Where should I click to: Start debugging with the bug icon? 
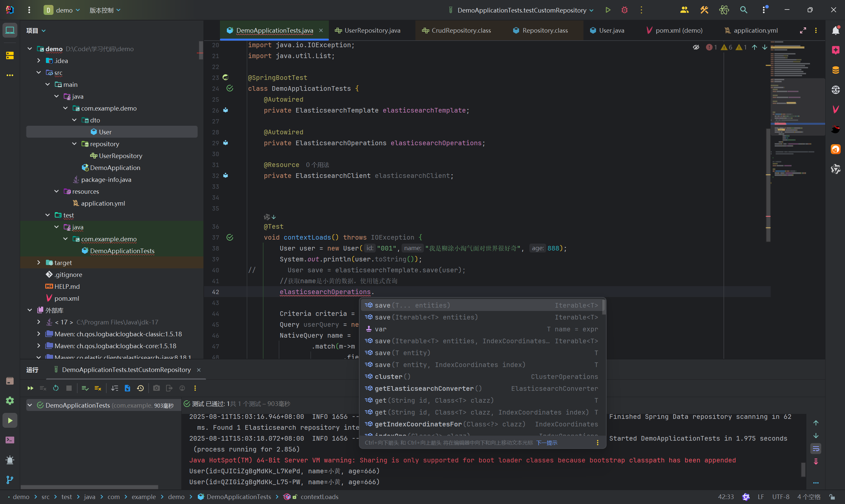[x=624, y=10]
